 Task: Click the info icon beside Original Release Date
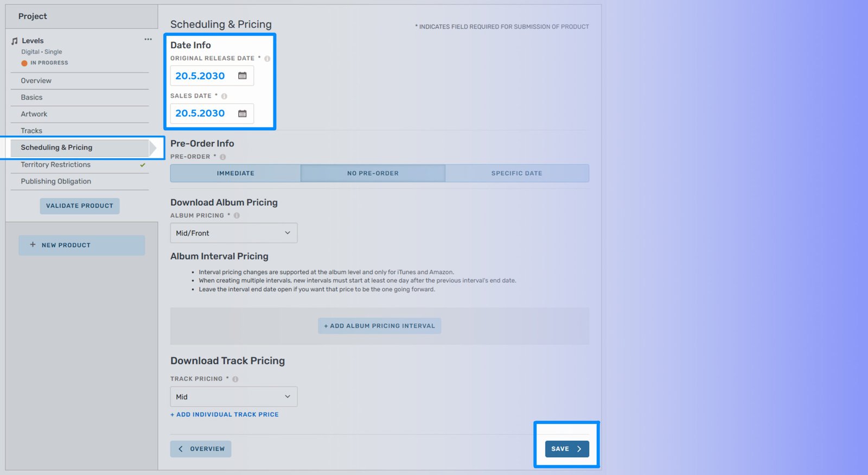(x=267, y=59)
